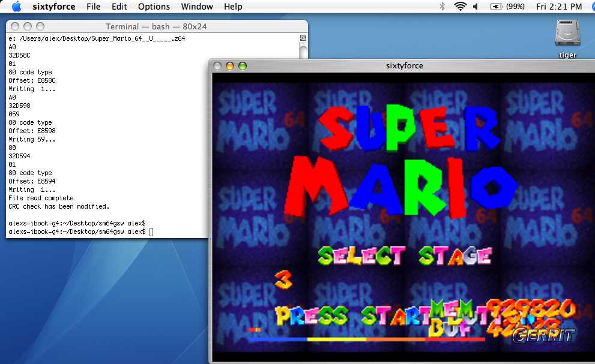Click the battery status icon
This screenshot has height=364, width=595.
[497, 7]
